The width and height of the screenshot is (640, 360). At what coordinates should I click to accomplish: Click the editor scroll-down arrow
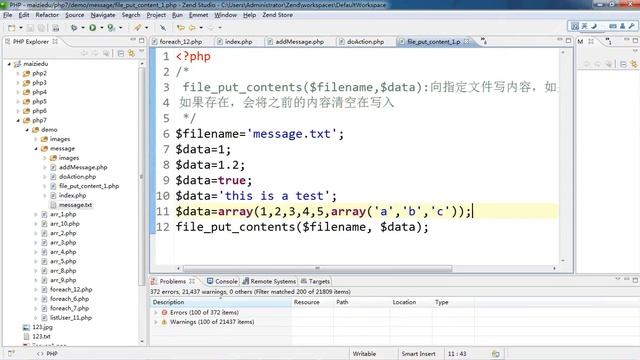click(x=563, y=260)
